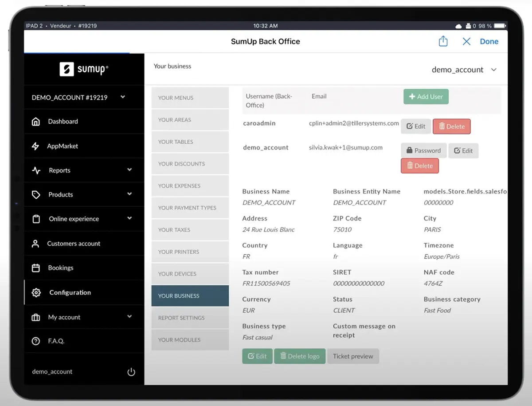Click the green Edit business details button
Screen dimensions: 532x406
click(x=257, y=356)
